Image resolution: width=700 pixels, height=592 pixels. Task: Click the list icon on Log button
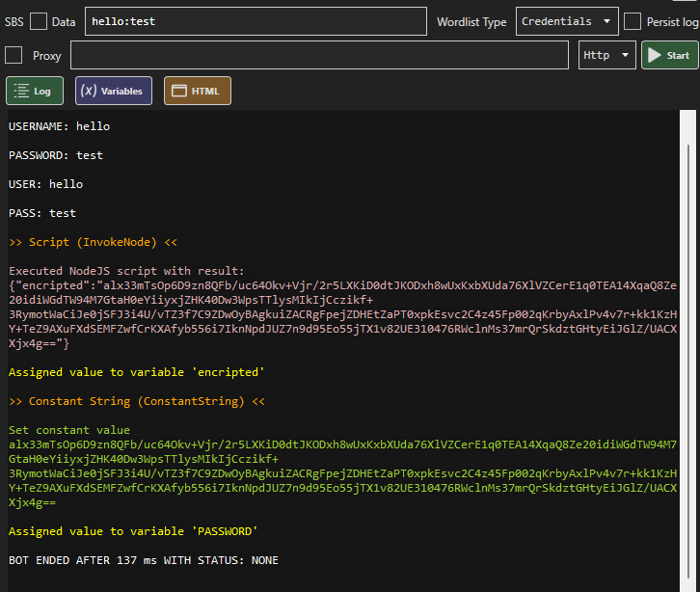[21, 91]
